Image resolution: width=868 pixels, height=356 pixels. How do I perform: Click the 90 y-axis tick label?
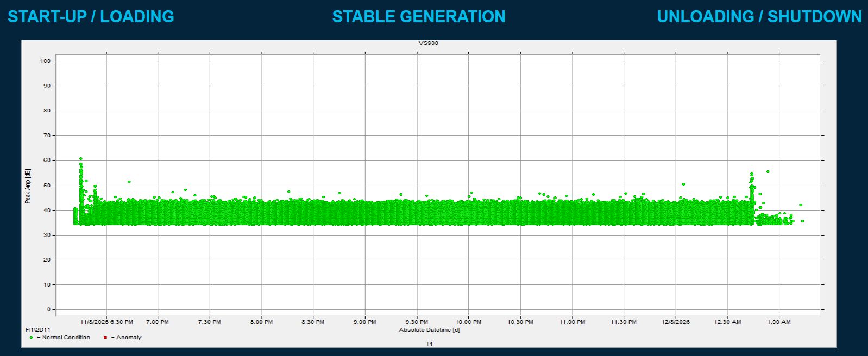point(47,86)
